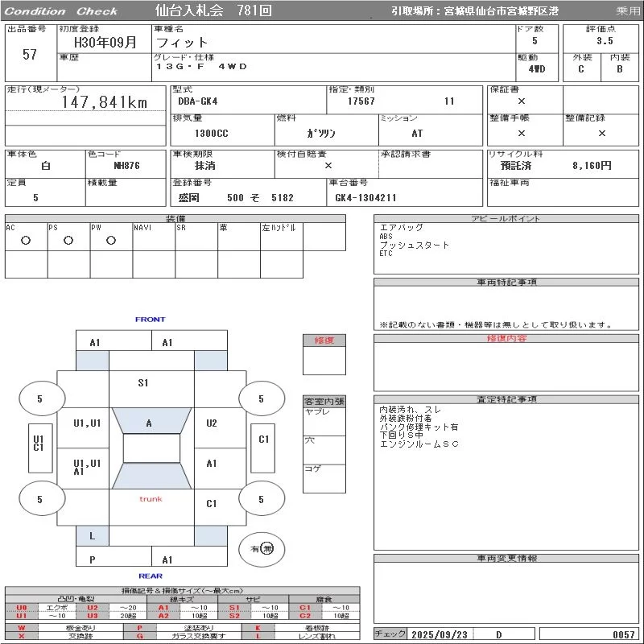Open the 査定特記事項 section header
The height and width of the screenshot is (644, 644).
(x=507, y=399)
